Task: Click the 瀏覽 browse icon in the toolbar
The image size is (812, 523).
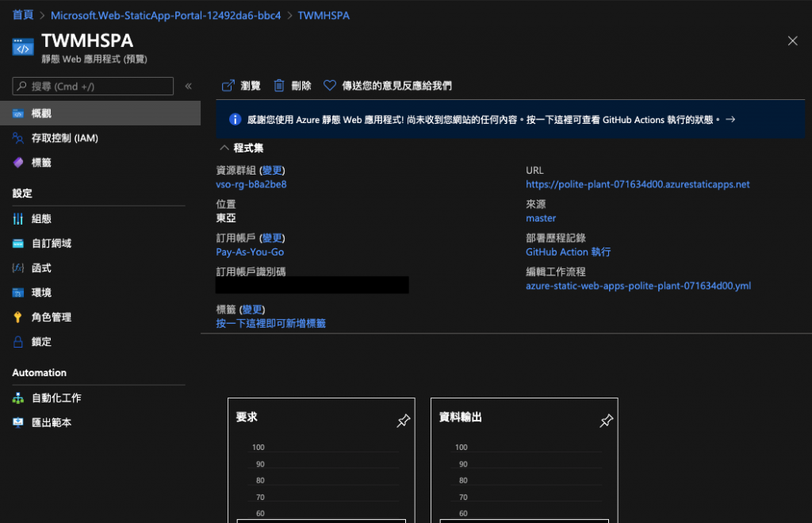Action: [228, 86]
